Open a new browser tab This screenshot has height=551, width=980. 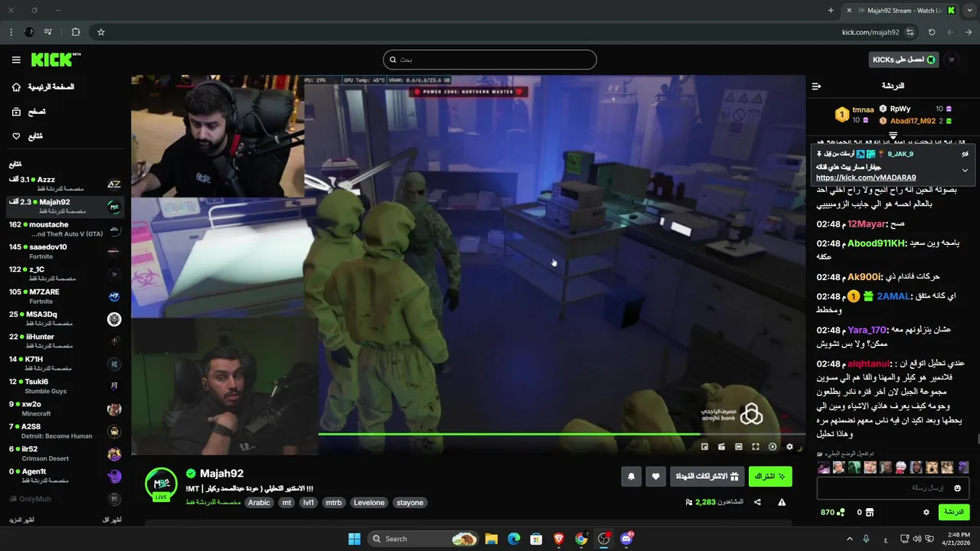[831, 11]
